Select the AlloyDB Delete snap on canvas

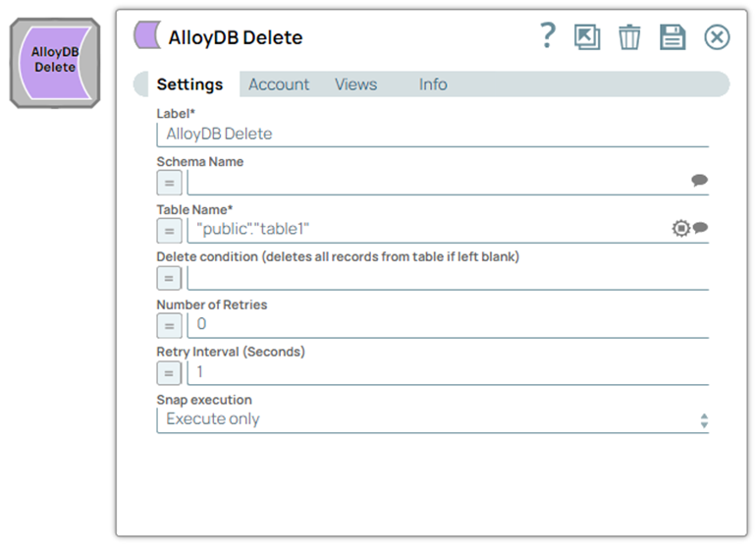coord(54,60)
